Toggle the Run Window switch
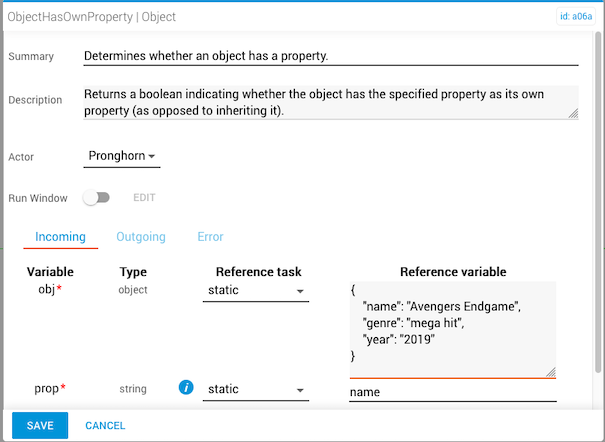 click(96, 198)
